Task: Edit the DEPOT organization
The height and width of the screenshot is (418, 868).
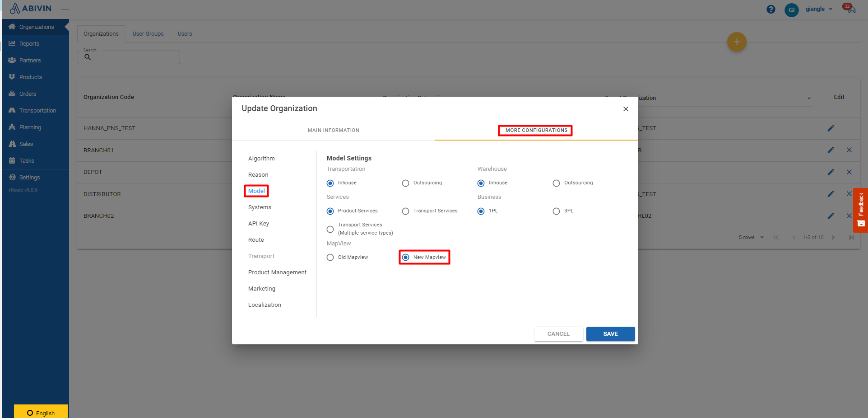Action: click(831, 172)
